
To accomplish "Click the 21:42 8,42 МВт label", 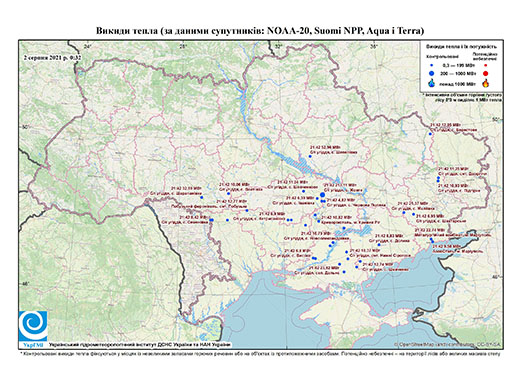I will click(194, 217).
